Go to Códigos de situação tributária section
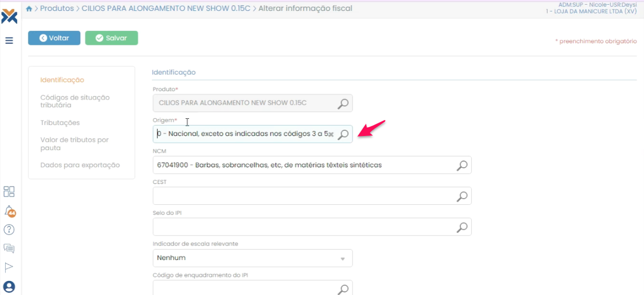The image size is (644, 295). coord(75,101)
